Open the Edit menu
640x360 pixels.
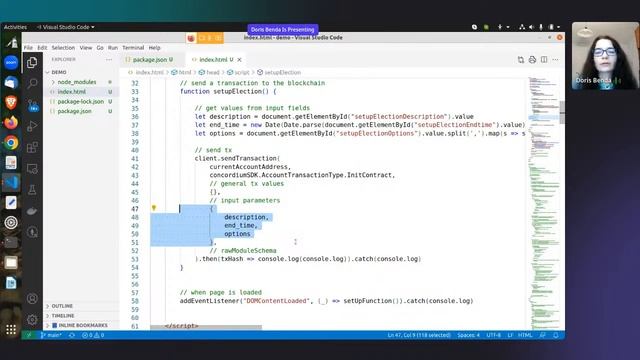coord(42,48)
